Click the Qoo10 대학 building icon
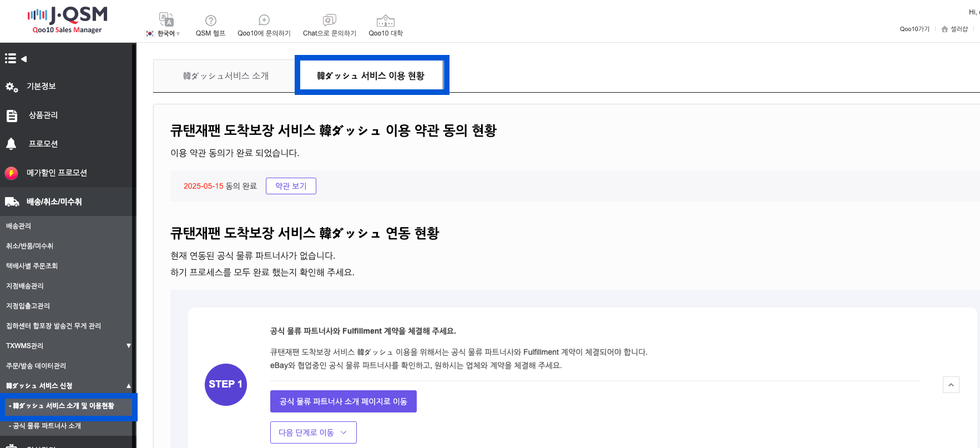The image size is (980, 448). click(386, 21)
